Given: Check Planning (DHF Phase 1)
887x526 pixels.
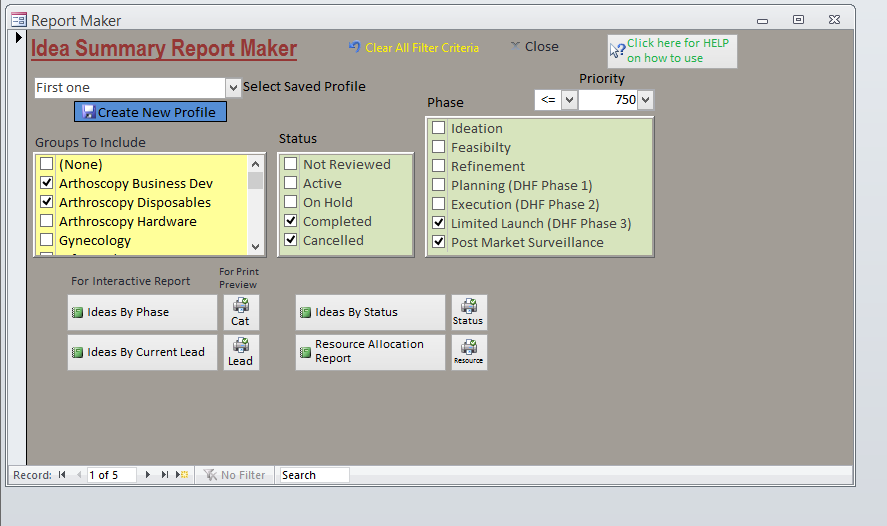Looking at the screenshot, I should pyautogui.click(x=438, y=185).
